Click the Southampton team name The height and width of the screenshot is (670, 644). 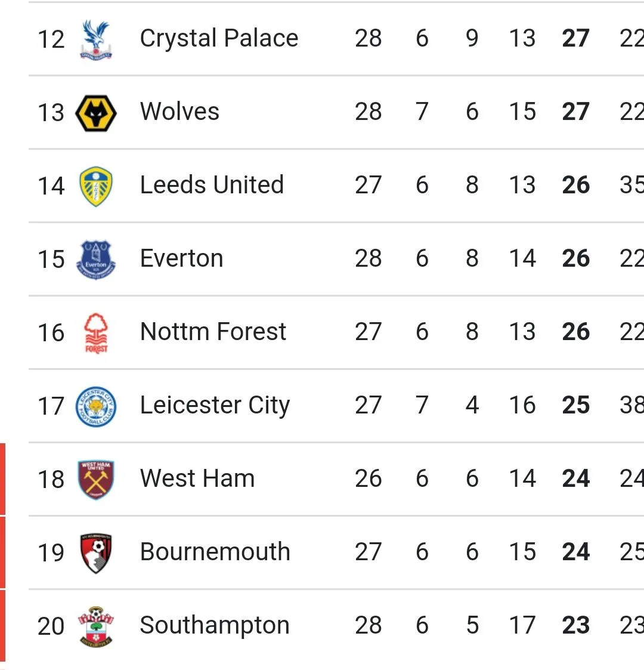[x=214, y=626]
